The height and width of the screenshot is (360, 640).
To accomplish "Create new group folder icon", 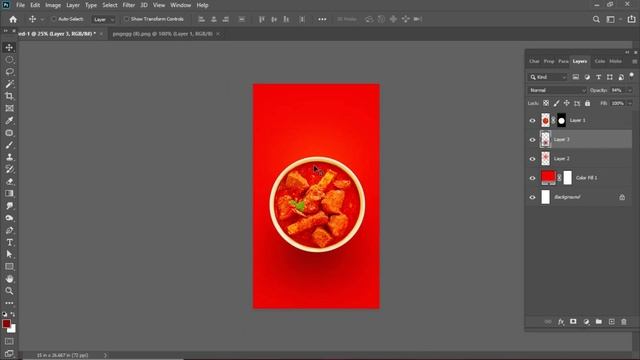I will tap(599, 322).
